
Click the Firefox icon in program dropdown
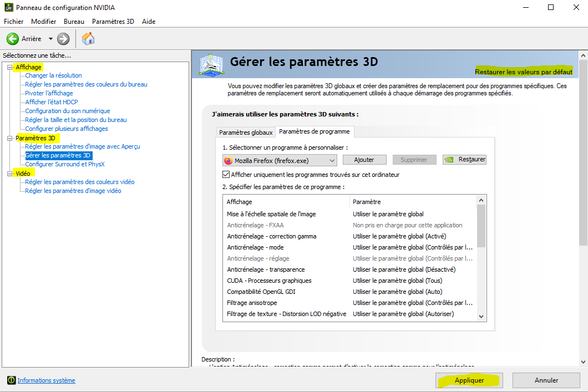pyautogui.click(x=228, y=161)
